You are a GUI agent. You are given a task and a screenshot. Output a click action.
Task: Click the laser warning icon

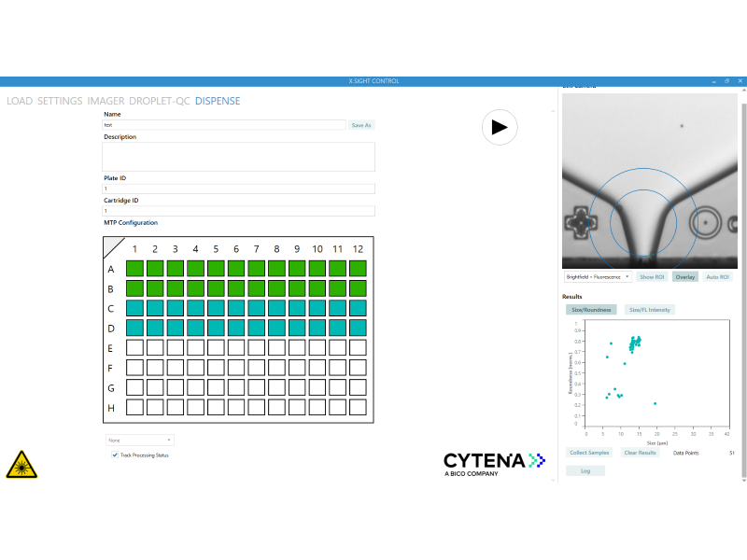click(x=21, y=464)
